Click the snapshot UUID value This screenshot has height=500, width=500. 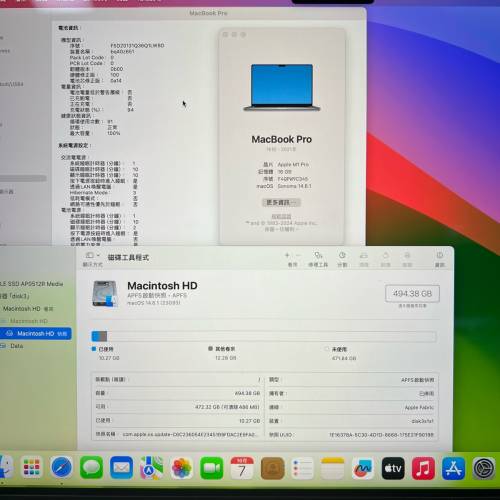(x=381, y=435)
